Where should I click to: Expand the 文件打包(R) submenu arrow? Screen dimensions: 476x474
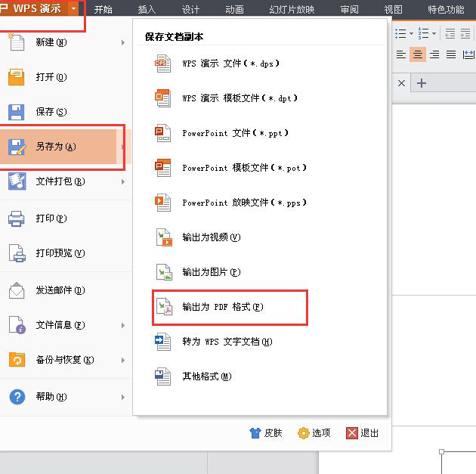point(123,181)
